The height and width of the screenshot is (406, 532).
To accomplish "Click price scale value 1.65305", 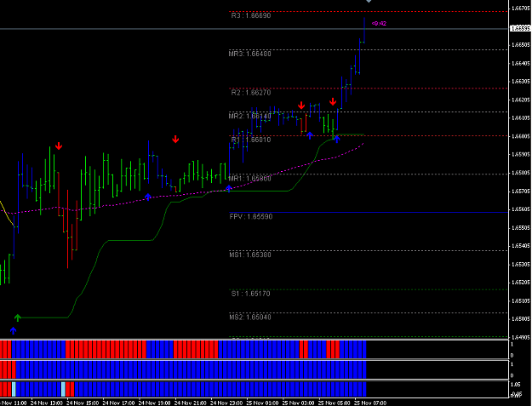I will click(x=520, y=264).
